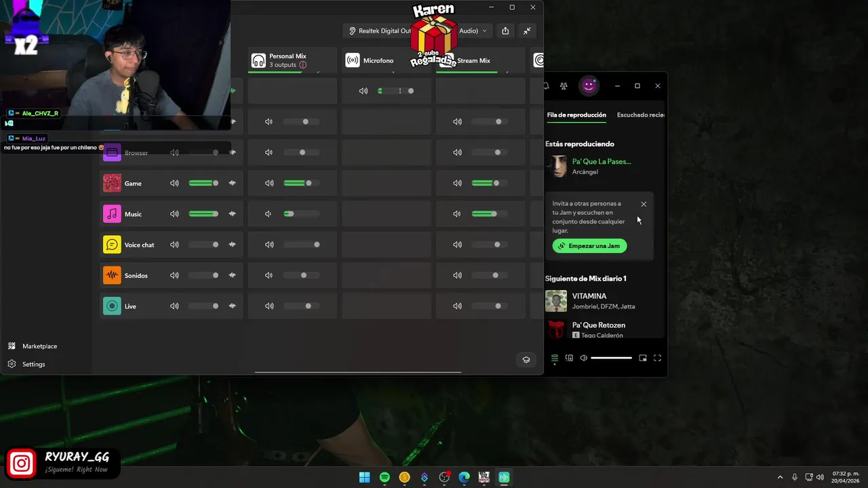Click the Microfono mix broadcast icon
The width and height of the screenshot is (868, 488).
(x=352, y=60)
